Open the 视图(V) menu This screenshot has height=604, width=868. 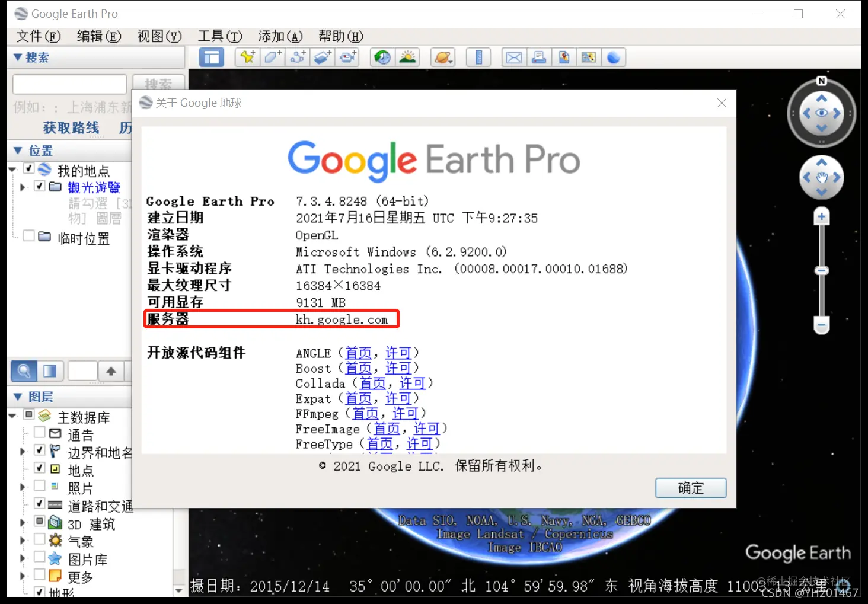(159, 36)
